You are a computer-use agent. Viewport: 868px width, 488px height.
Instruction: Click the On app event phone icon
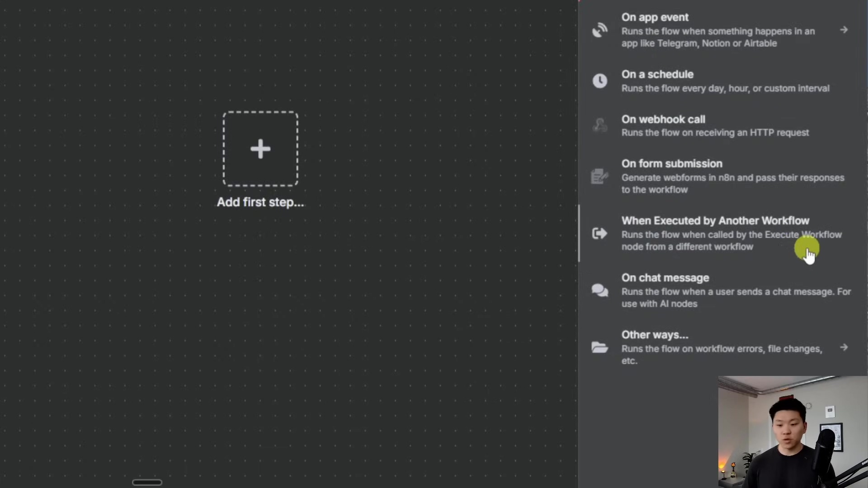click(600, 29)
